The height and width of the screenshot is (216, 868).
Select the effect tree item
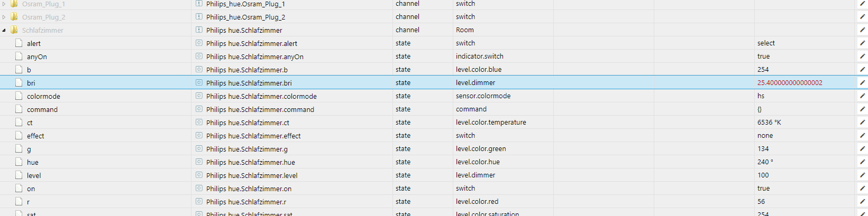coord(35,136)
